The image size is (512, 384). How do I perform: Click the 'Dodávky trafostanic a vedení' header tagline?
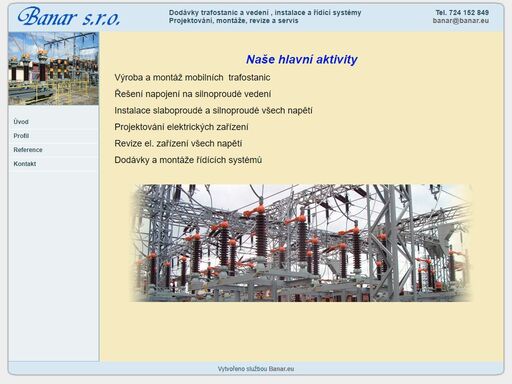point(219,13)
